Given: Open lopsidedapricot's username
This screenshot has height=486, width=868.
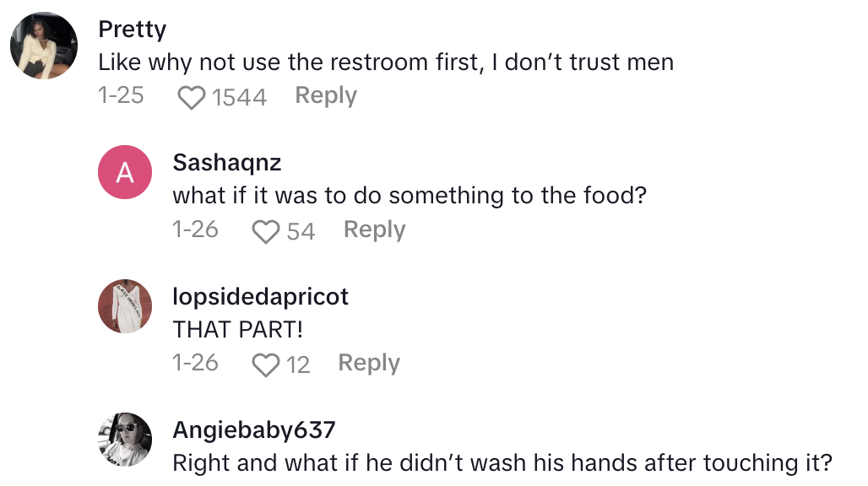Looking at the screenshot, I should coord(262,296).
